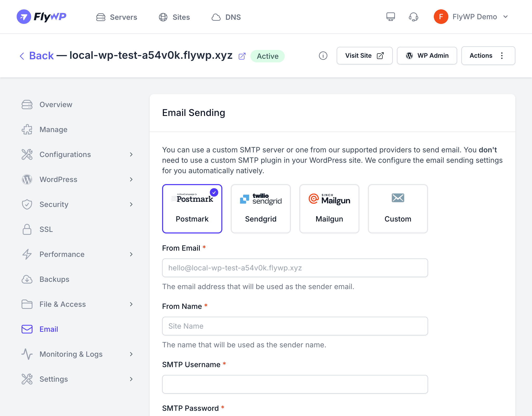Click the orange F user avatar
The width and height of the screenshot is (532, 416).
(x=441, y=17)
